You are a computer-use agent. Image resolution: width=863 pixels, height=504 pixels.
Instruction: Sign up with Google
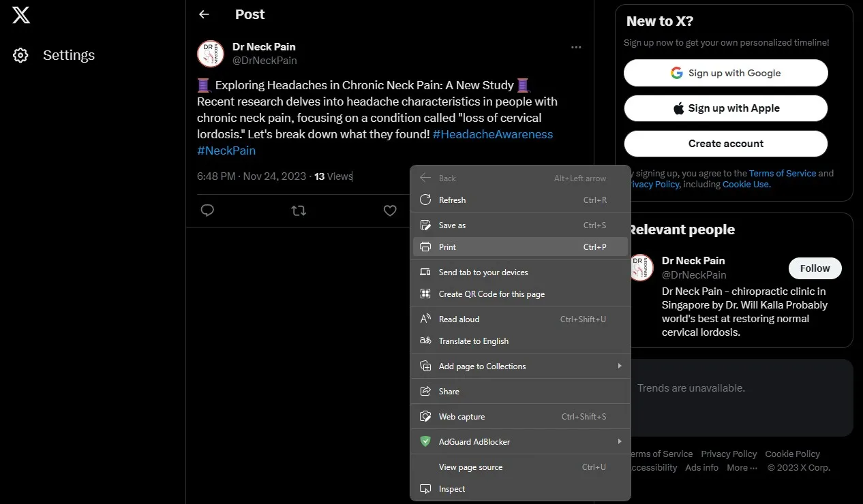(x=725, y=73)
